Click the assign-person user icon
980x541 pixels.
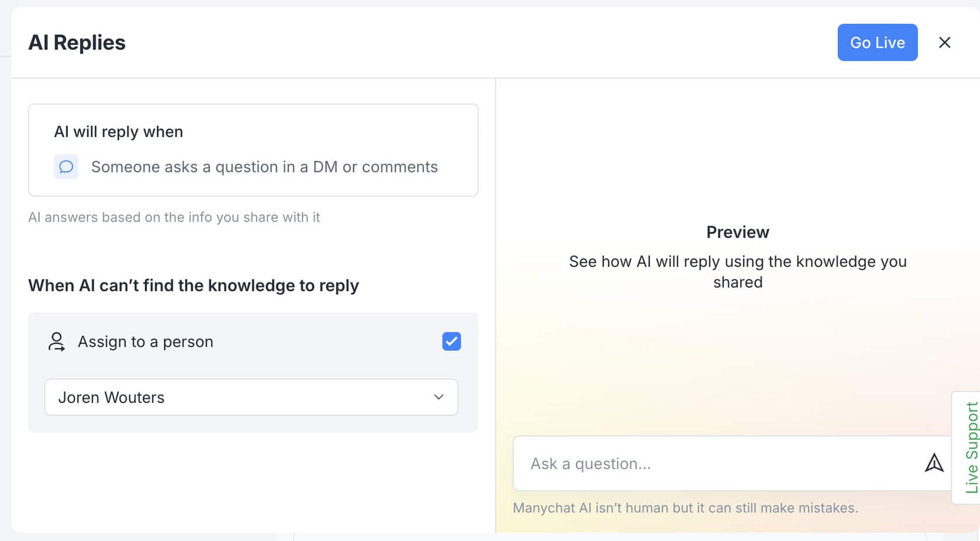[56, 342]
